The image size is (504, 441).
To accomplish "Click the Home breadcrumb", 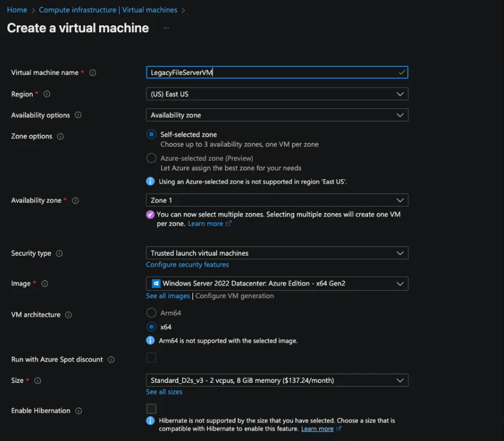I will [x=17, y=10].
